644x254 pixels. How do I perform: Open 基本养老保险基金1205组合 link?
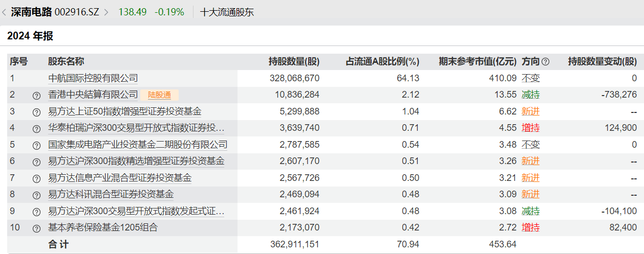103,227
